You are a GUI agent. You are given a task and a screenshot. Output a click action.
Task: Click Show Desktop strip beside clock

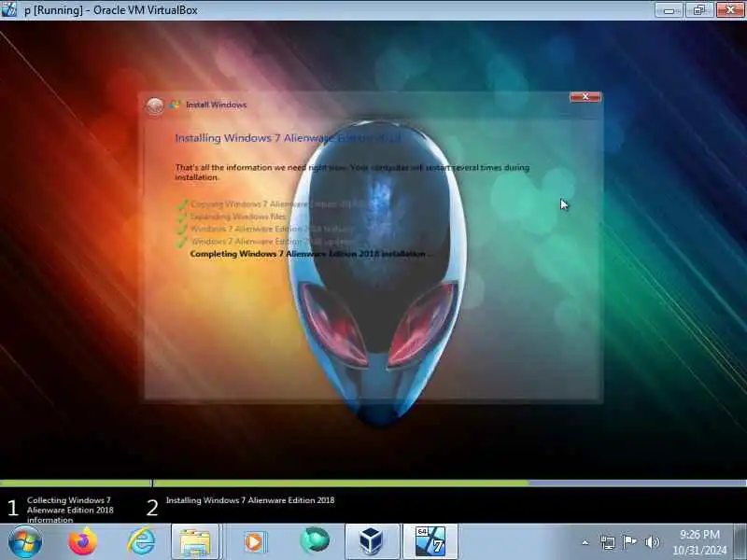point(740,542)
